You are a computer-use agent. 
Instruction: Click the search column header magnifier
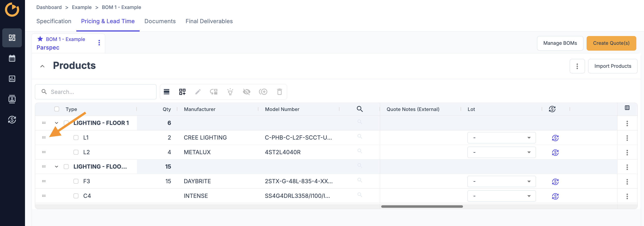coord(360,109)
